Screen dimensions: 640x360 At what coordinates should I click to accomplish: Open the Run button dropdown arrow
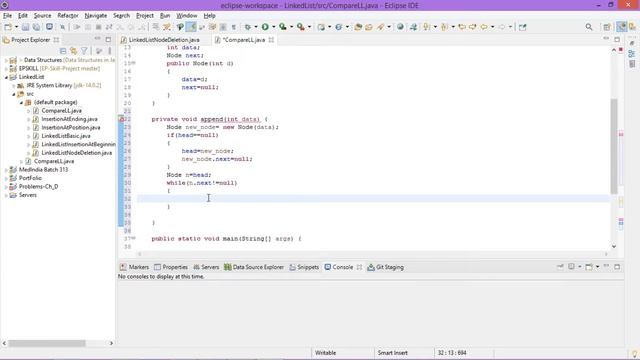click(x=273, y=27)
